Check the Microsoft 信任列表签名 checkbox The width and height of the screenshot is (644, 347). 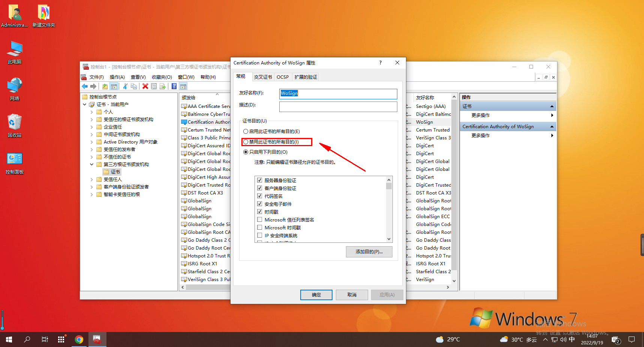coord(259,220)
